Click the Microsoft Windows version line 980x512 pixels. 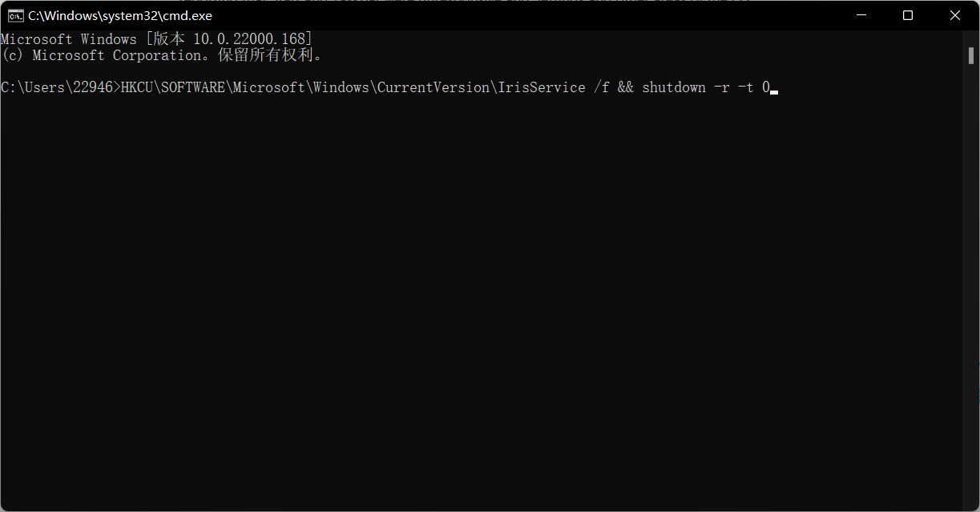pos(156,38)
